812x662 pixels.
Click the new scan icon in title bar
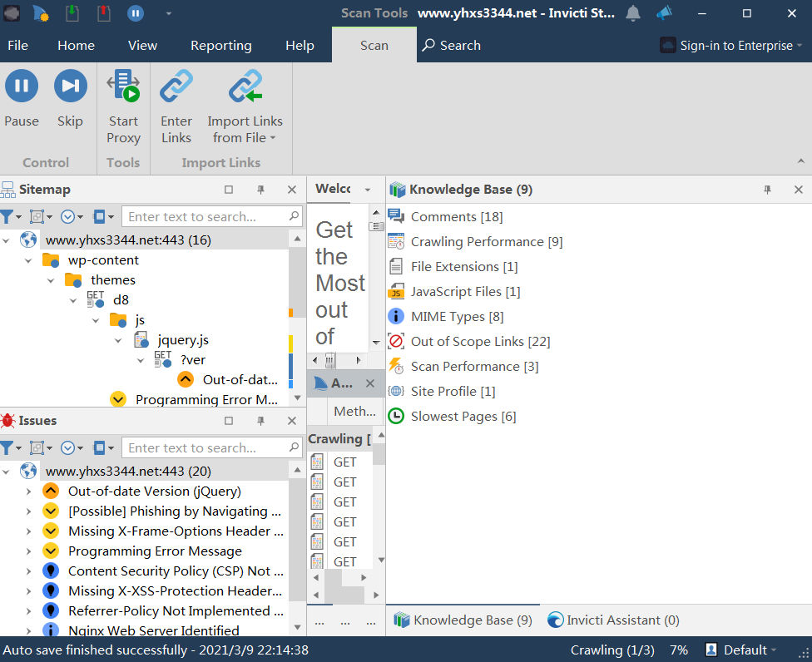[41, 13]
